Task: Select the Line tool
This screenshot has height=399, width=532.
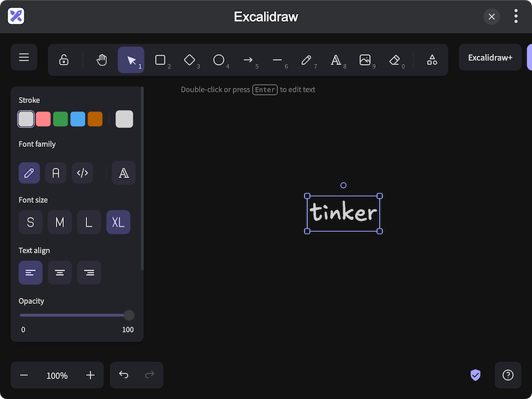Action: [x=277, y=60]
